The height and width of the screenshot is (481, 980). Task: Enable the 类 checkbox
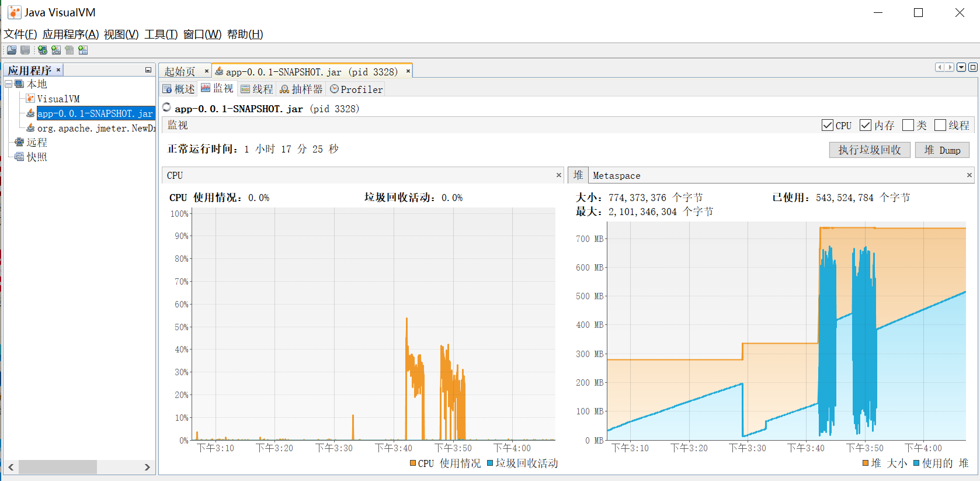pyautogui.click(x=908, y=125)
